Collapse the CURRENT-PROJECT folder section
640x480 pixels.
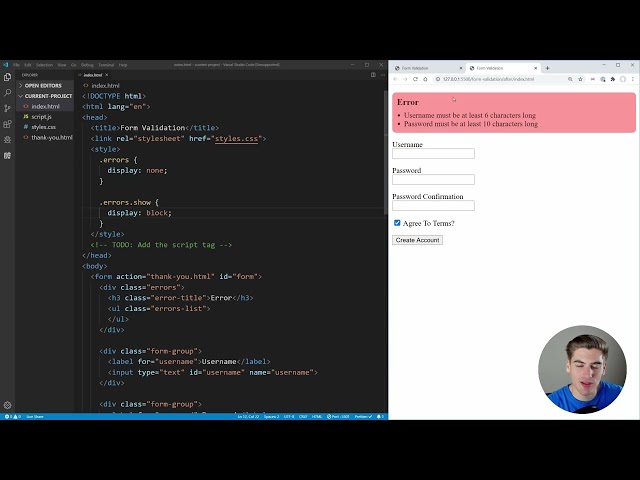(x=45, y=96)
